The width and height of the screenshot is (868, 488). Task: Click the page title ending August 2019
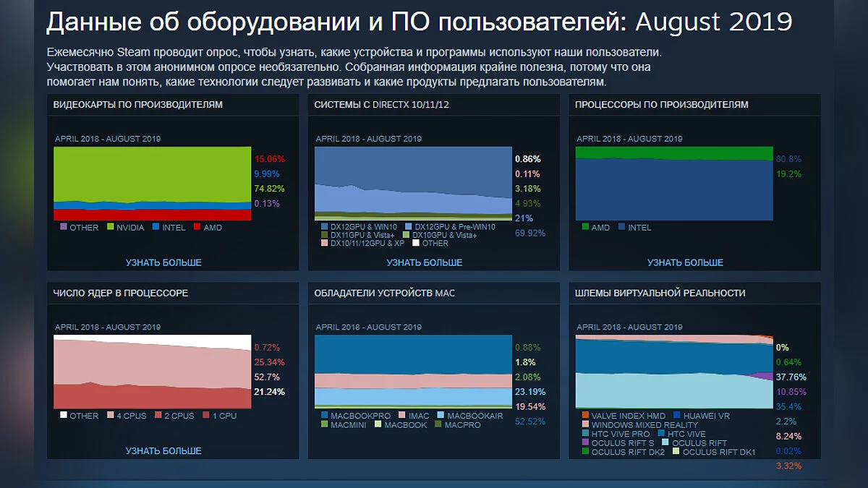(419, 24)
